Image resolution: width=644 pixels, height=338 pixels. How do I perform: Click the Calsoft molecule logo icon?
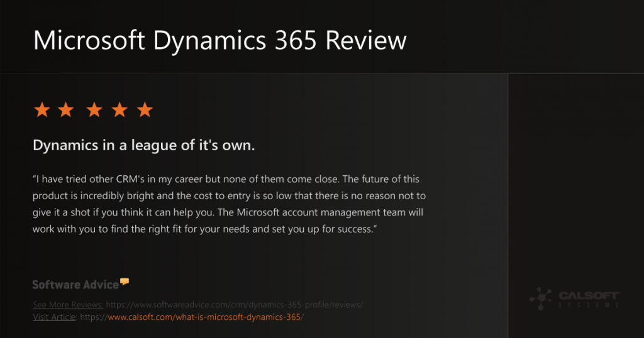point(540,298)
